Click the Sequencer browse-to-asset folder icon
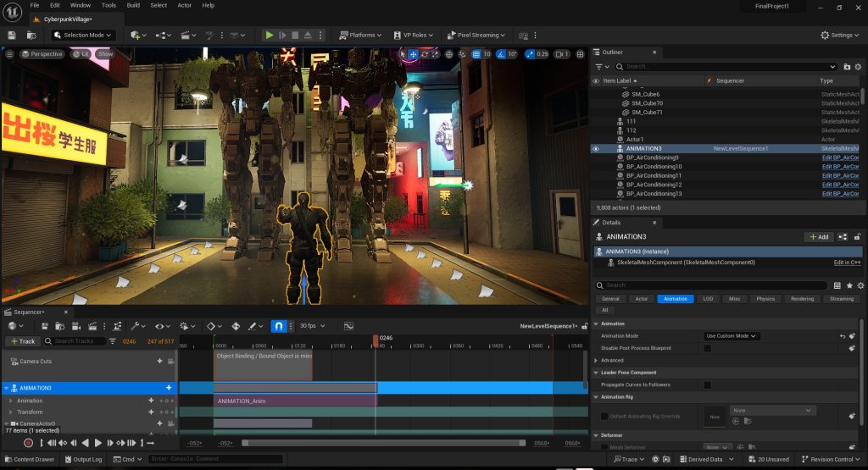868x470 pixels. pyautogui.click(x=60, y=326)
